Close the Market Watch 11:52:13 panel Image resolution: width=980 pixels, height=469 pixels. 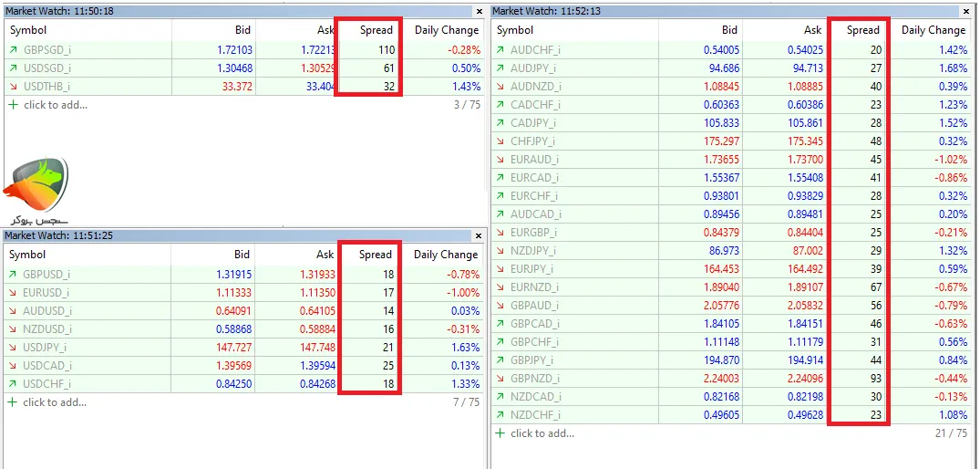tap(967, 11)
